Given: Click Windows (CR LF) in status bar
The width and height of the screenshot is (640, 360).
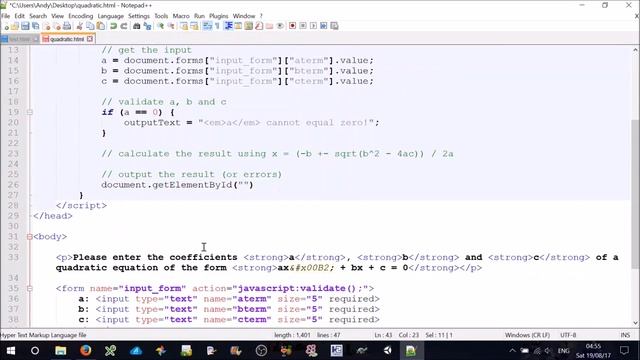Looking at the screenshot, I should tap(527, 335).
